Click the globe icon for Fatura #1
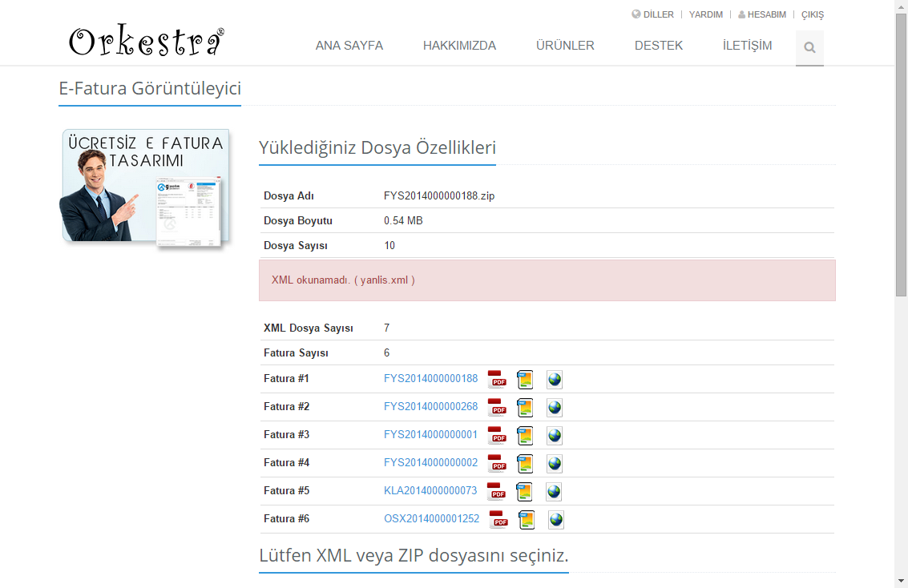908x588 pixels. 555,379
